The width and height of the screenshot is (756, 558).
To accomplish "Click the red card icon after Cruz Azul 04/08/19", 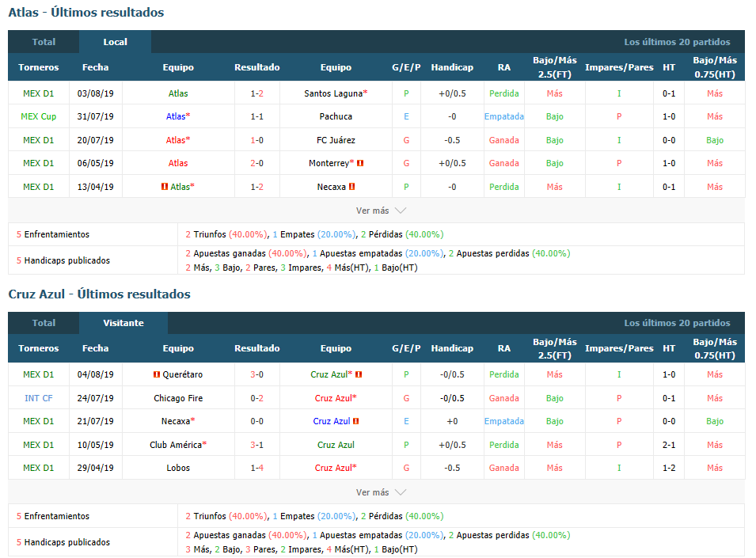I will click(359, 374).
